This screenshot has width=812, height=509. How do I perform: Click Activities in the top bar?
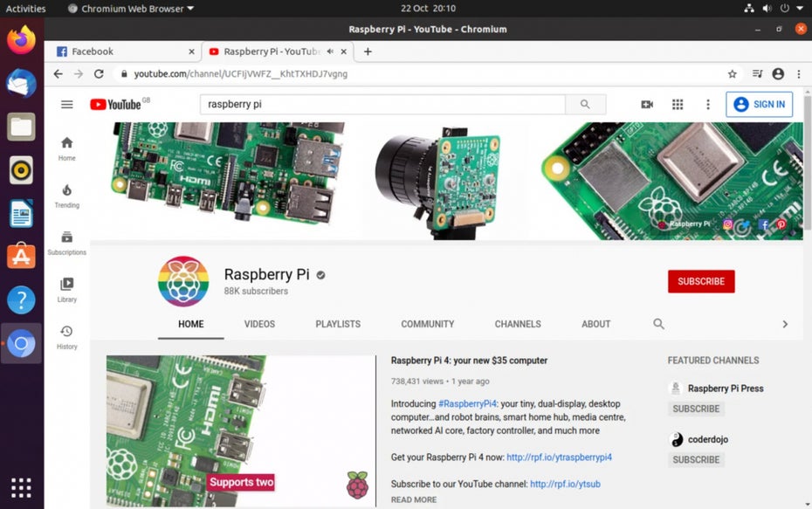click(x=25, y=8)
